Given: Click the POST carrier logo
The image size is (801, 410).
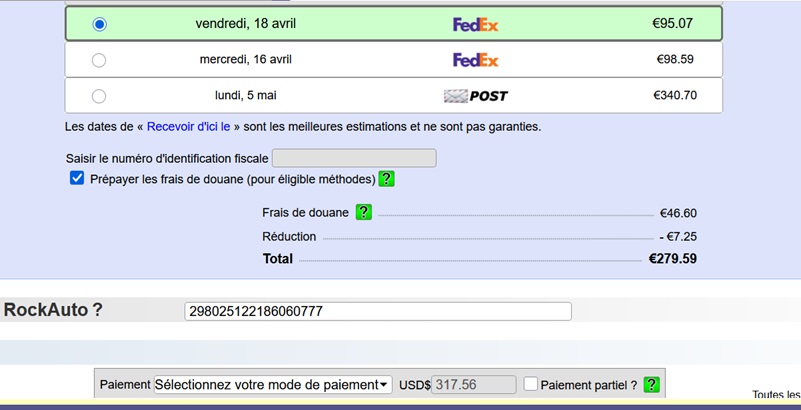Looking at the screenshot, I should pos(475,96).
